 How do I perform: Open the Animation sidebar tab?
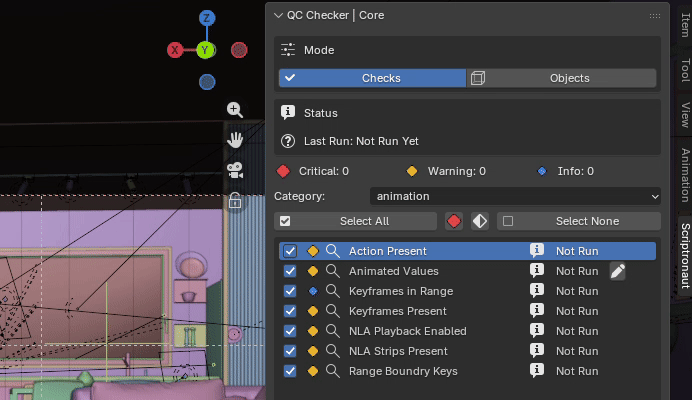(x=685, y=175)
